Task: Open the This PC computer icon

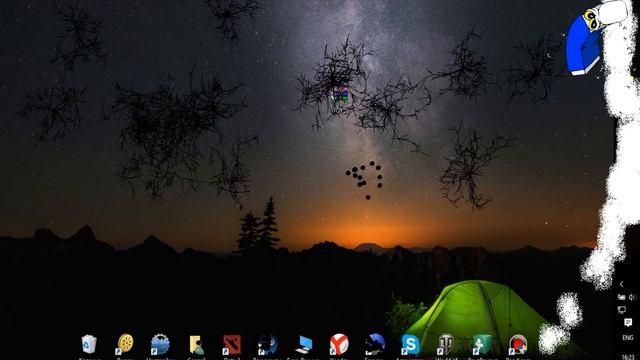Action: click(303, 345)
